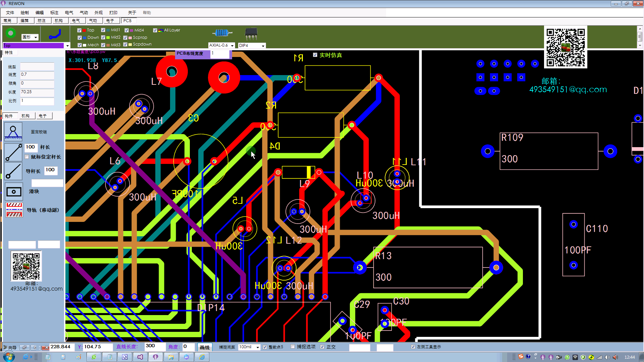The width and height of the screenshot is (644, 362).
Task: Select the guide rod (导杆长) tool icon
Action: coord(13,171)
